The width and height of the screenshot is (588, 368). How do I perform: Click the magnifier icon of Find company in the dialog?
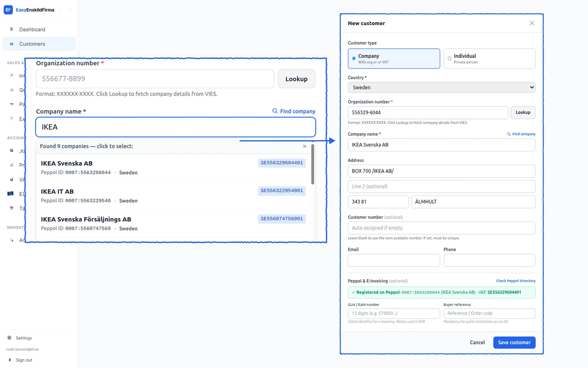coord(509,134)
